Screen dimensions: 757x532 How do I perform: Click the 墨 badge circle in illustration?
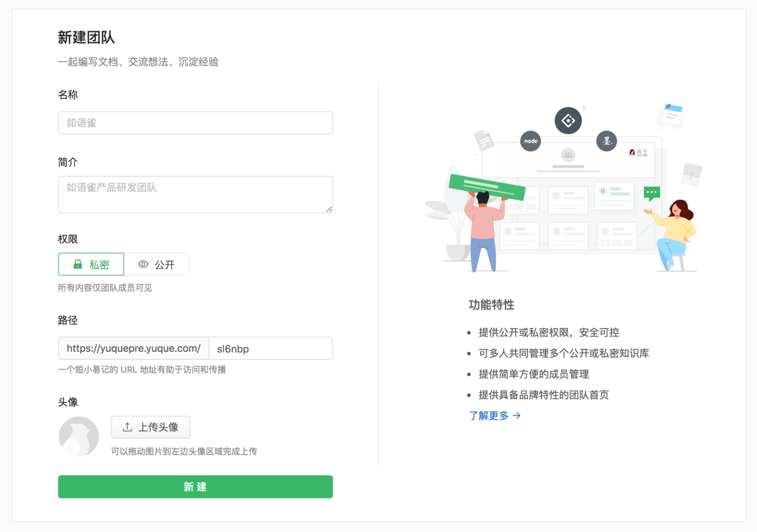click(606, 141)
